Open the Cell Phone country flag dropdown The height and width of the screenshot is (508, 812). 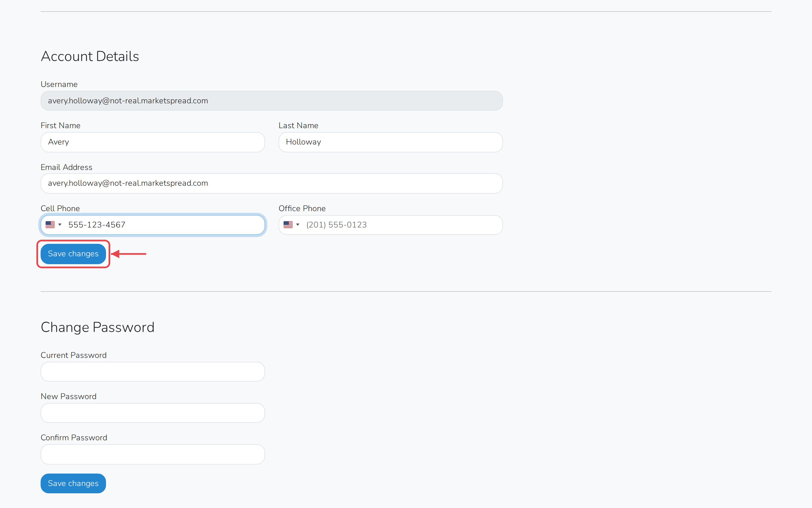pos(53,225)
